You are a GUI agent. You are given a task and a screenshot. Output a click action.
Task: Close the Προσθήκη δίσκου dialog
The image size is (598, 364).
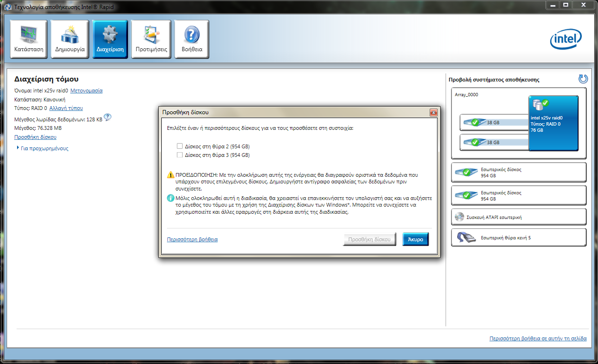tap(433, 112)
